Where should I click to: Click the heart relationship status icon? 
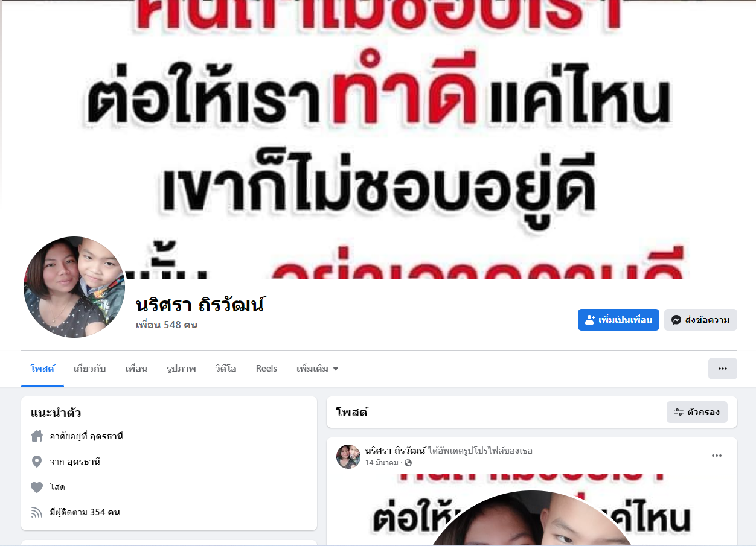(x=37, y=487)
